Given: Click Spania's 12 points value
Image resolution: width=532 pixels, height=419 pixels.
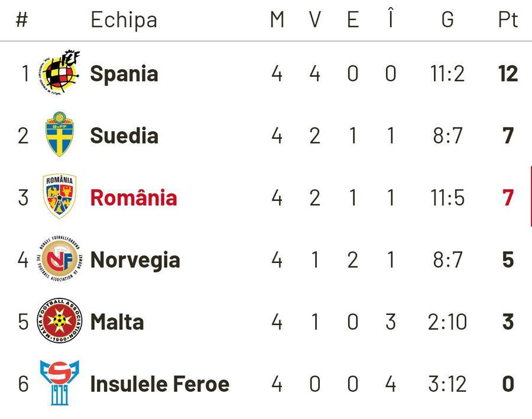Looking at the screenshot, I should 508,74.
